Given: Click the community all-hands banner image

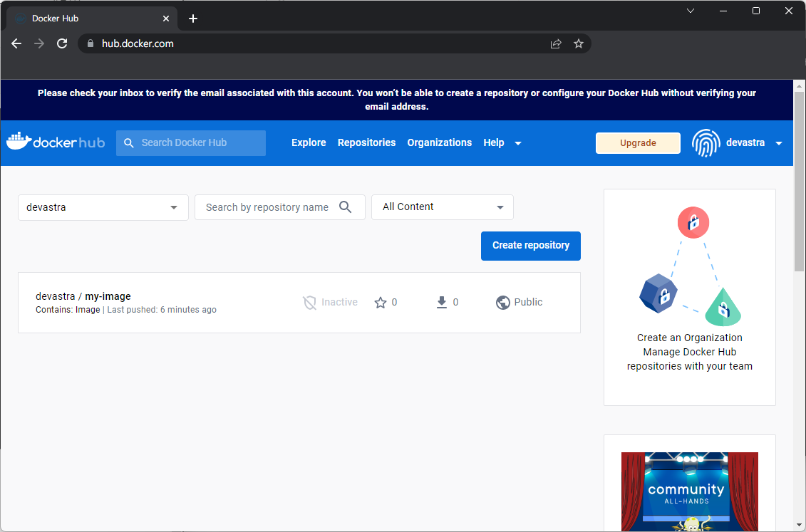Looking at the screenshot, I should click(x=690, y=491).
